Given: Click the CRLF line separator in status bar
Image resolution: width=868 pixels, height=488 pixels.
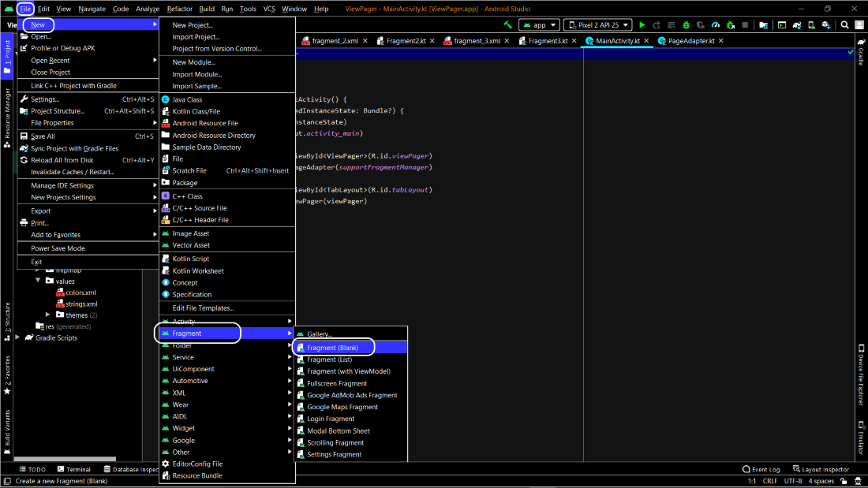Looking at the screenshot, I should click(x=769, y=482).
